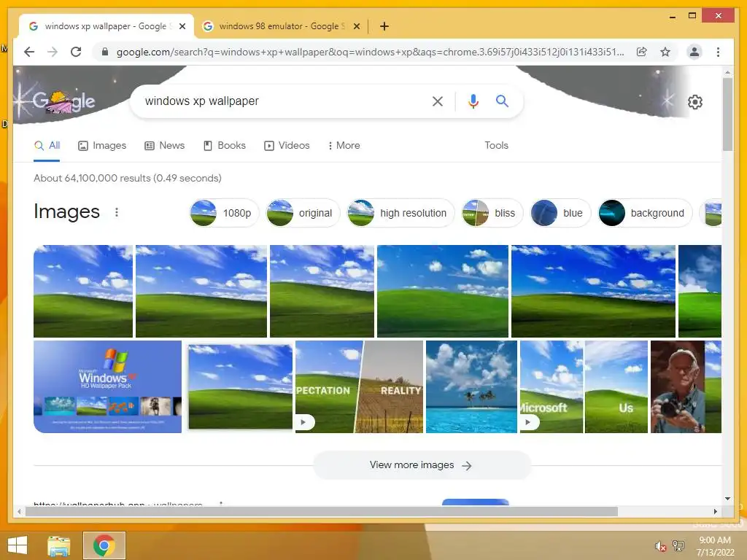Image resolution: width=747 pixels, height=560 pixels.
Task: Open Windows HD Wallpaper Pack thumbnail
Action: click(x=108, y=386)
